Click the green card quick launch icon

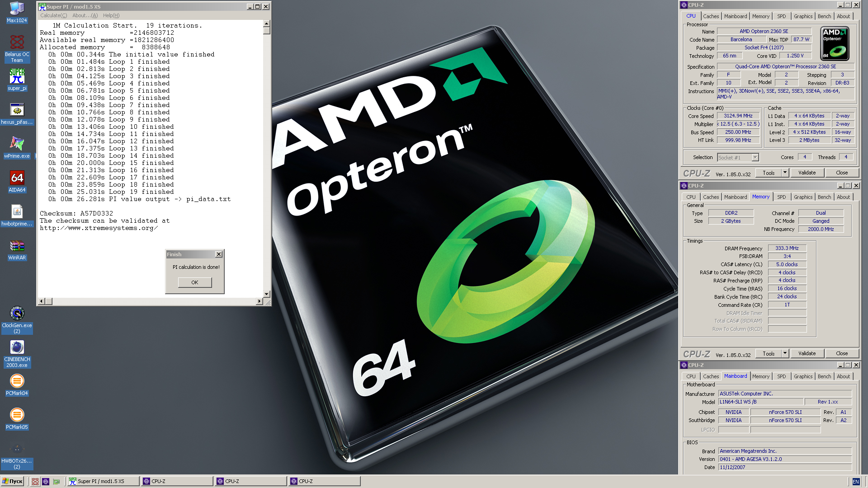point(57,481)
